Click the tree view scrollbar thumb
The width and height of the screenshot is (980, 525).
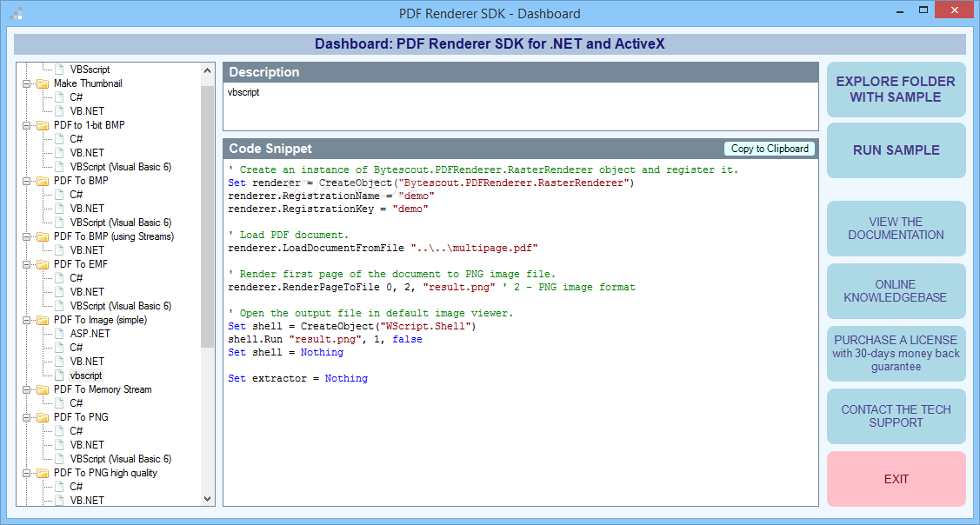click(208, 216)
